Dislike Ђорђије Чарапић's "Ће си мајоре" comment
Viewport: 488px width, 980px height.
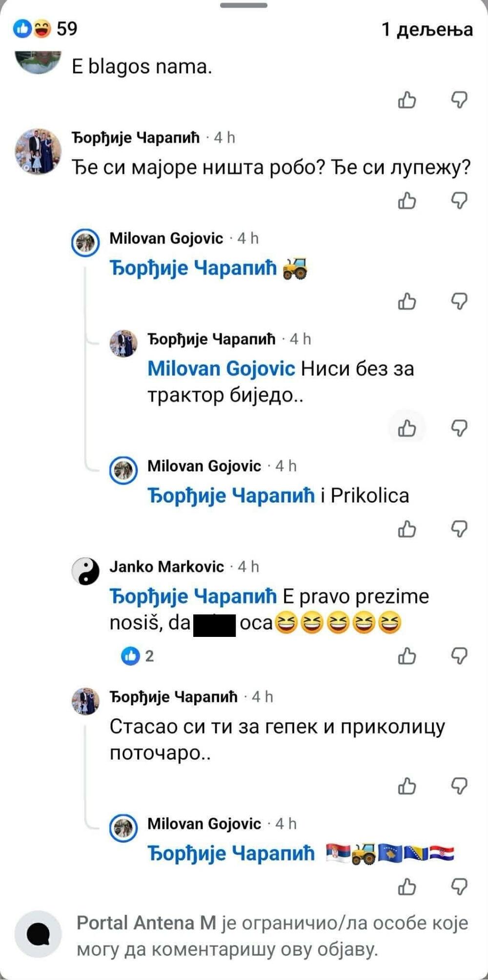click(460, 201)
